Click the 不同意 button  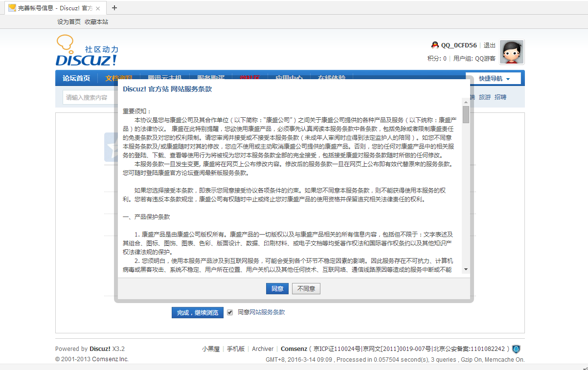[306, 289]
